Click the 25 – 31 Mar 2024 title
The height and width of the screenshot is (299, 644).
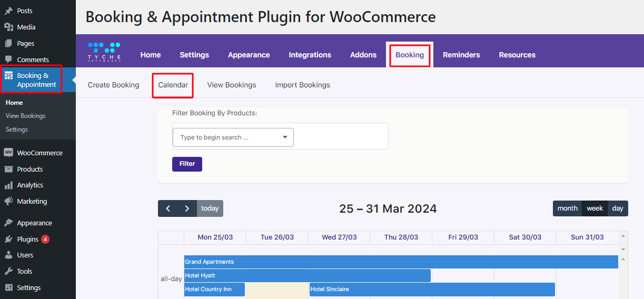[x=388, y=208]
